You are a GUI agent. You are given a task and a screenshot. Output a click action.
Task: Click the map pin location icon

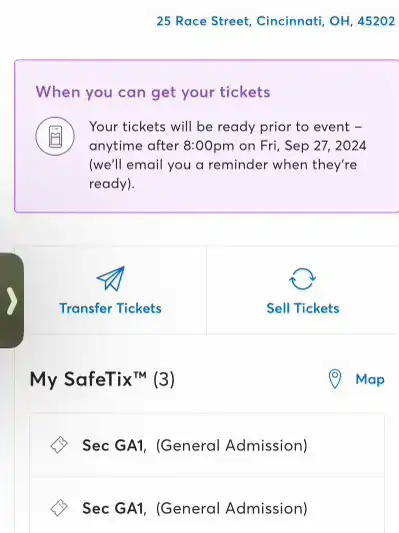(335, 379)
